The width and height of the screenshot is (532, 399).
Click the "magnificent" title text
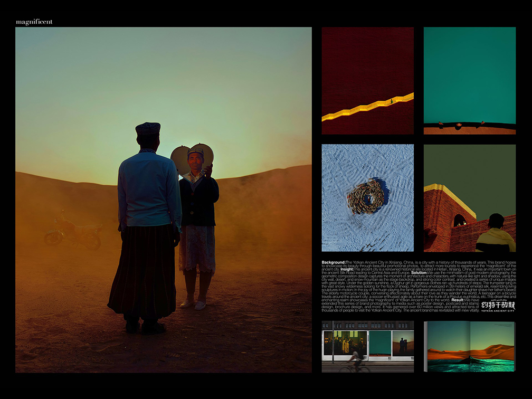coord(34,22)
